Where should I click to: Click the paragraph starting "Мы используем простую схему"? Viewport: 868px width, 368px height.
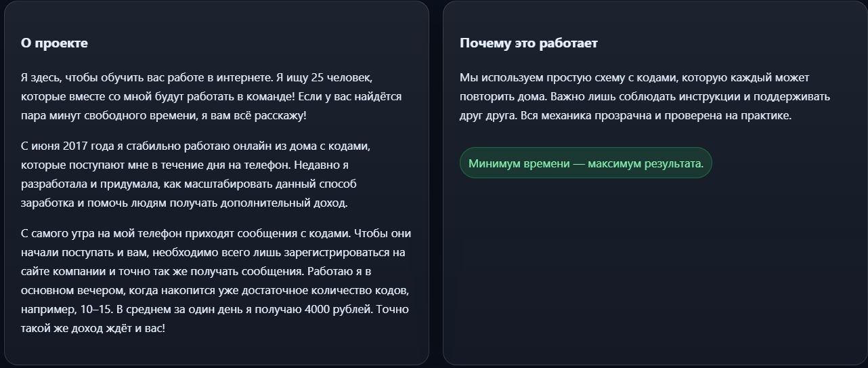(x=644, y=96)
